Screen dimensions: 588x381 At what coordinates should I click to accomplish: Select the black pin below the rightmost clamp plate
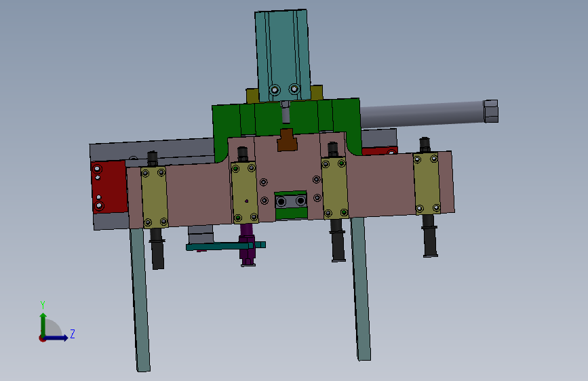click(x=430, y=235)
